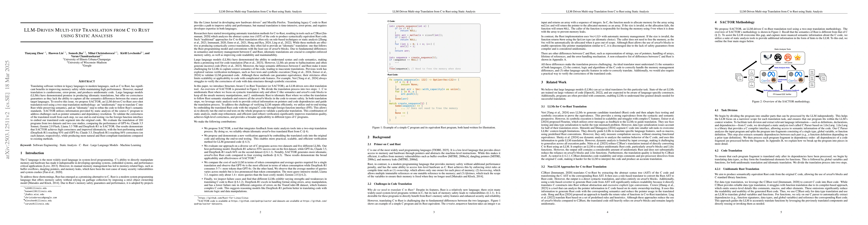Click the OpenAI logo in the left LLM box
This screenshot has height=225, width=868.
tap(764, 74)
